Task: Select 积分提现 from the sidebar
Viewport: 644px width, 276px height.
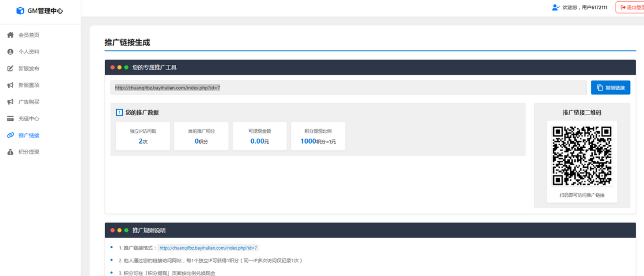Action: 29,152
